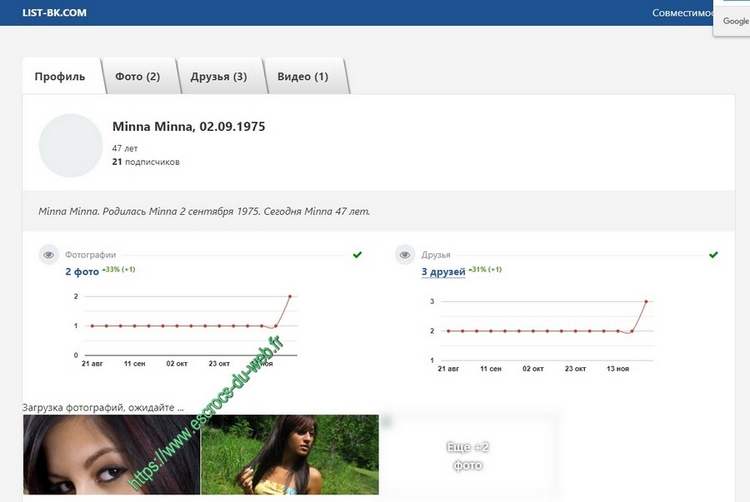The image size is (750, 502).
Task: Select the last data point on the photos chart
Action: point(290,296)
